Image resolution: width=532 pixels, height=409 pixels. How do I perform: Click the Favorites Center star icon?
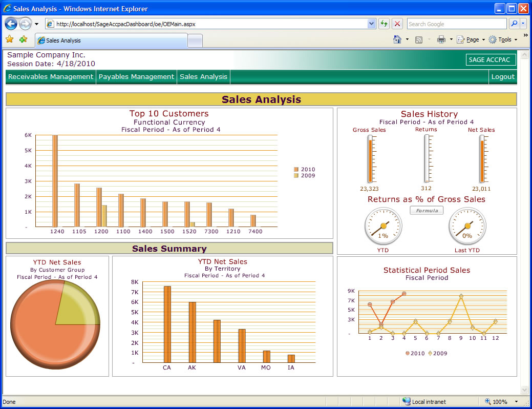coord(9,39)
